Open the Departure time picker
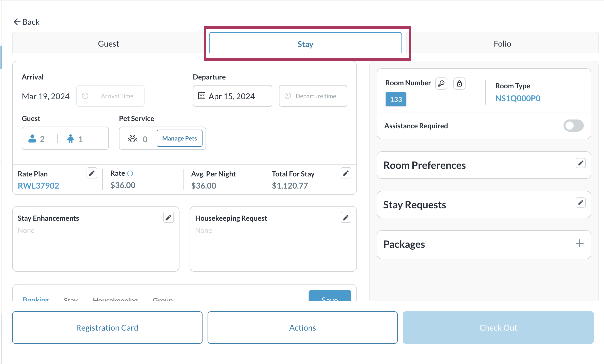Image resolution: width=604 pixels, height=364 pixels. [313, 96]
